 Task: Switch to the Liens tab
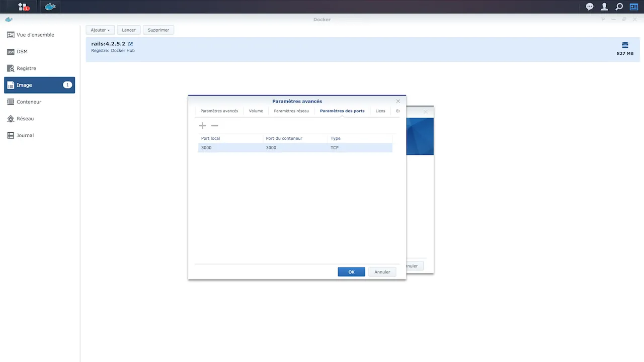(380, 111)
